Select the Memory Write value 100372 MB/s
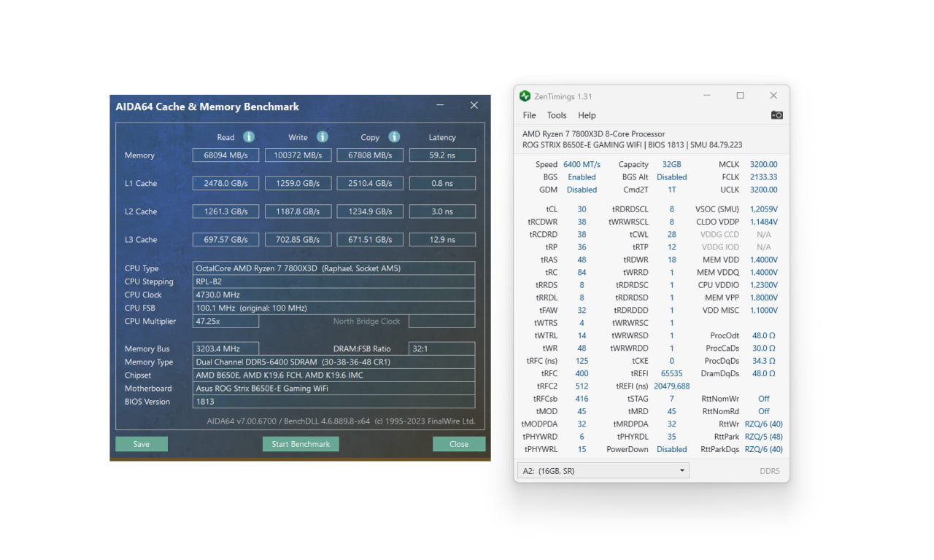The image size is (934, 560). (298, 155)
